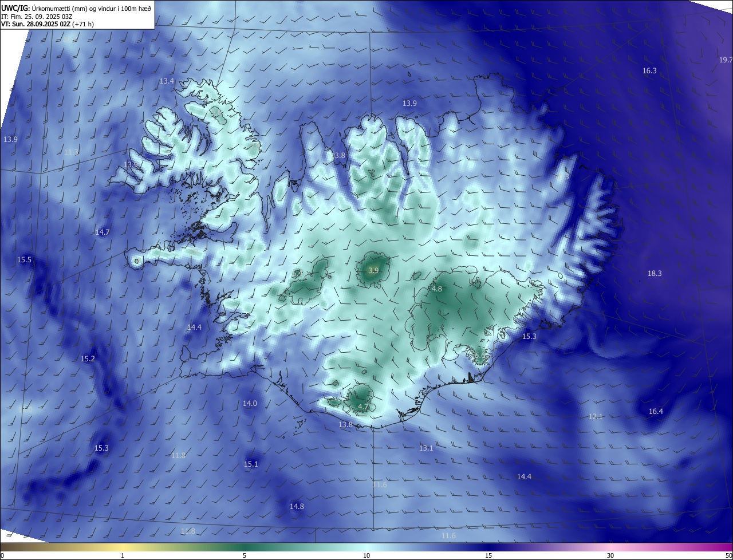Click the 10 tick label on the color scale

point(366,556)
